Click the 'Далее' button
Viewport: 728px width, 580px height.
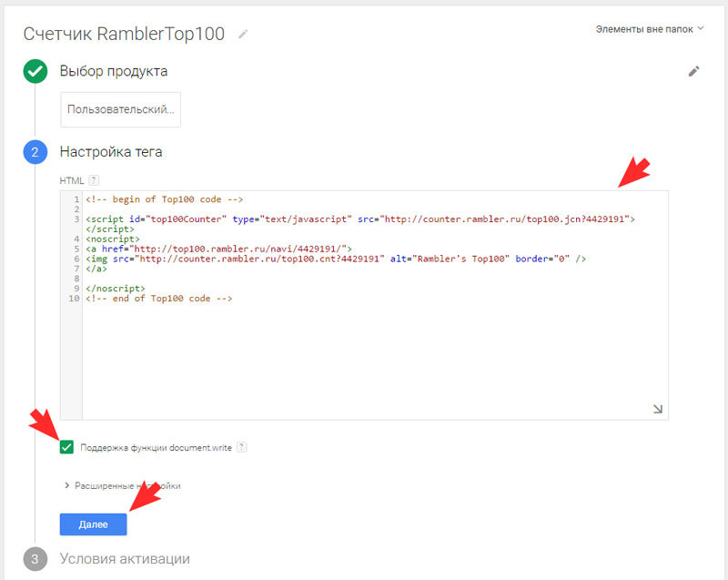click(94, 524)
